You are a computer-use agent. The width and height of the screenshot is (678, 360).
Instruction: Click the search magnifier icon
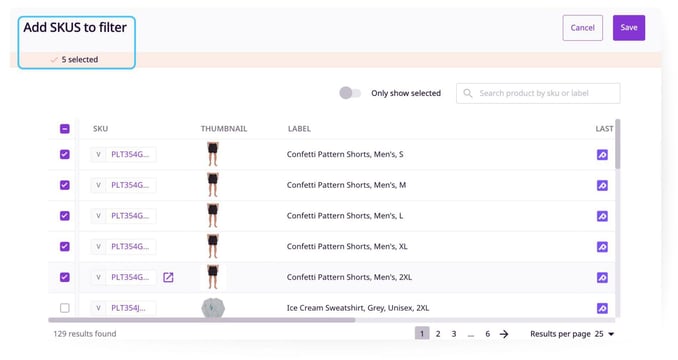467,93
